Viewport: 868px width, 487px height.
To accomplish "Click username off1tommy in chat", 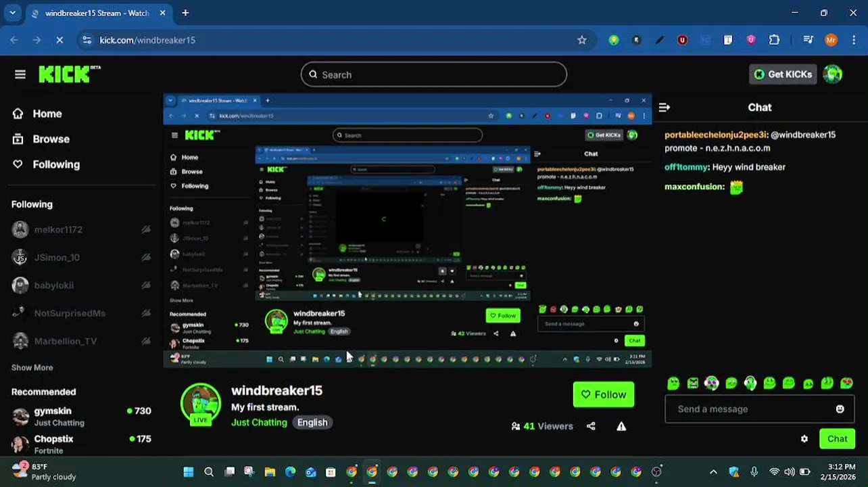I will coord(685,167).
